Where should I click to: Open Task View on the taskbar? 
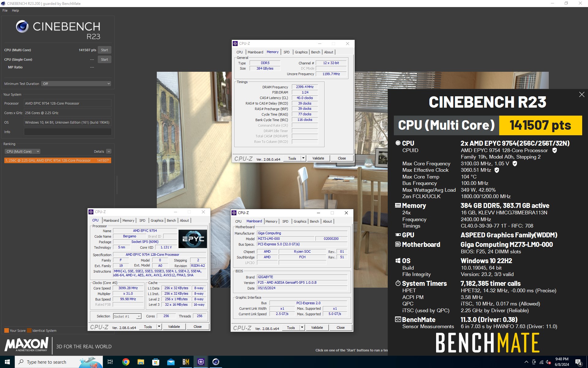tap(110, 362)
